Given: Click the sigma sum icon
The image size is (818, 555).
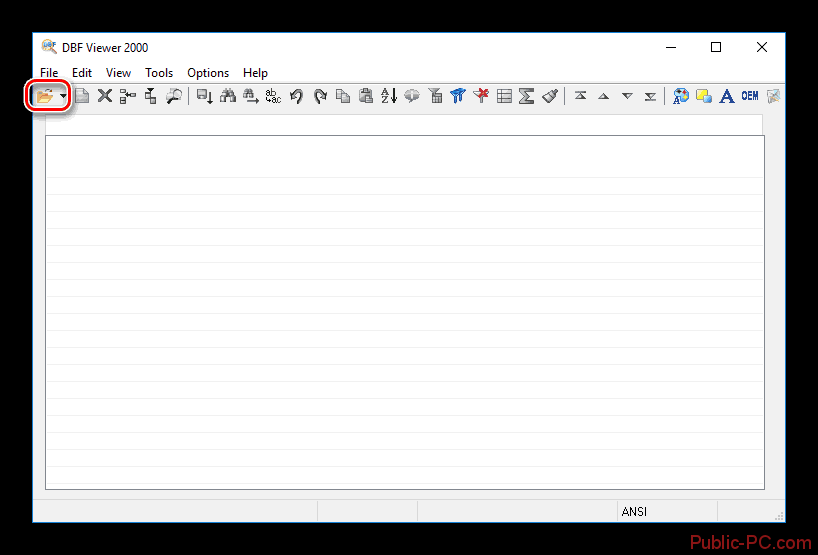Looking at the screenshot, I should pos(526,96).
